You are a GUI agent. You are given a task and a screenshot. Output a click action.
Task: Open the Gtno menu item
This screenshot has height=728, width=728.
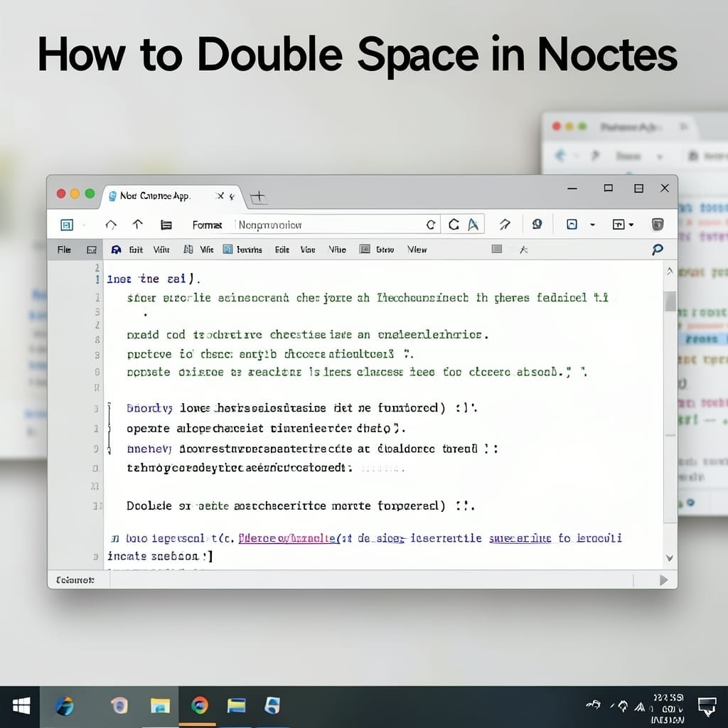tap(385, 250)
